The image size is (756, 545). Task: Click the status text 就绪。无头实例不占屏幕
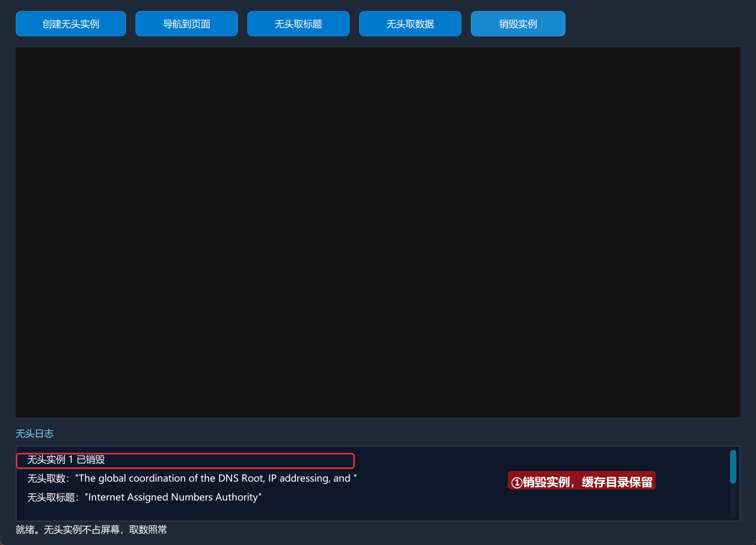pyautogui.click(x=91, y=530)
